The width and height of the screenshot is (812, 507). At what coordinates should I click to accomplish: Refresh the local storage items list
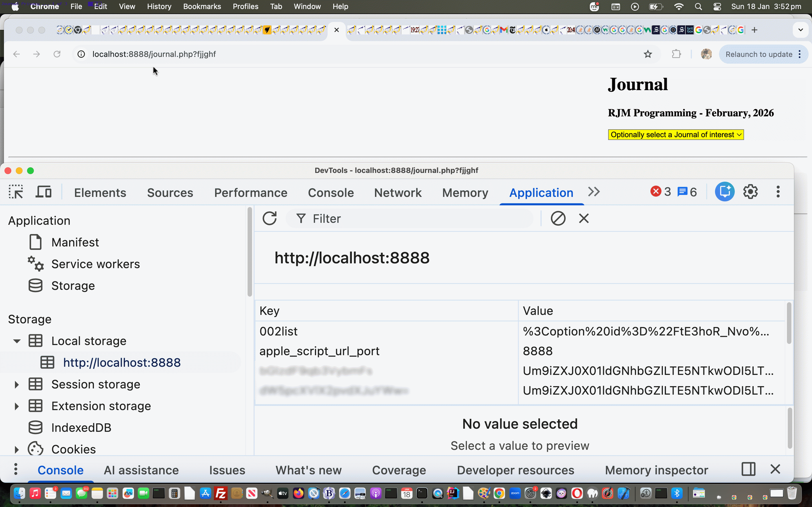(x=270, y=218)
